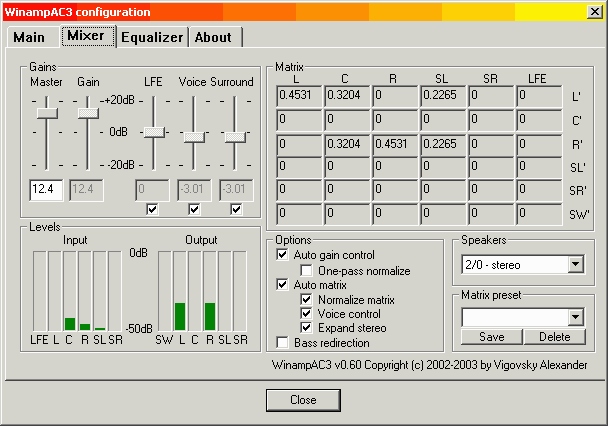Click the input C level meter bar

click(x=70, y=291)
